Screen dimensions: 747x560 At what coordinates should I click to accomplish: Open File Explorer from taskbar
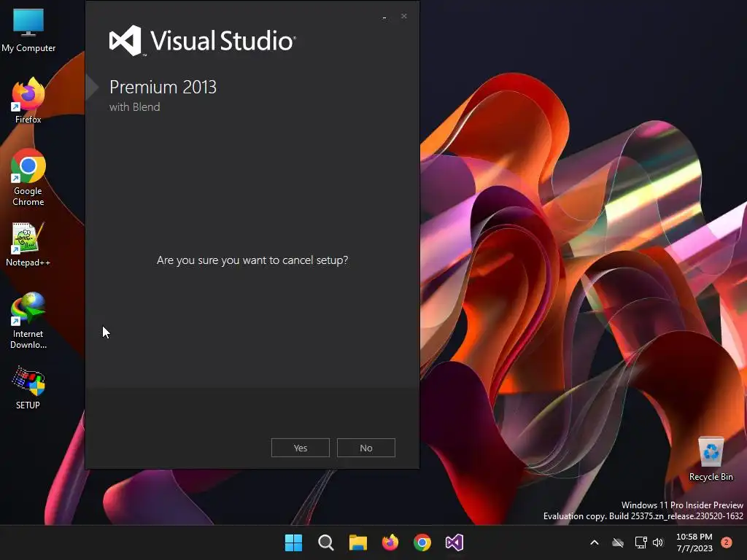pyautogui.click(x=357, y=542)
